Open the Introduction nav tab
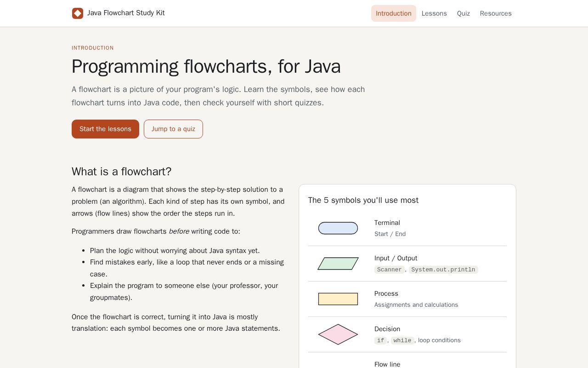588x368 pixels. coord(394,13)
